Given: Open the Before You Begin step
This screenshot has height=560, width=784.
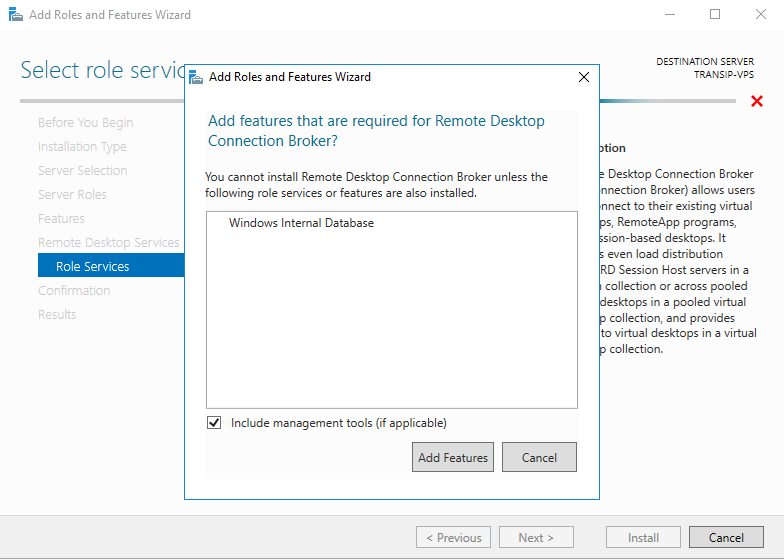Looking at the screenshot, I should 86,122.
